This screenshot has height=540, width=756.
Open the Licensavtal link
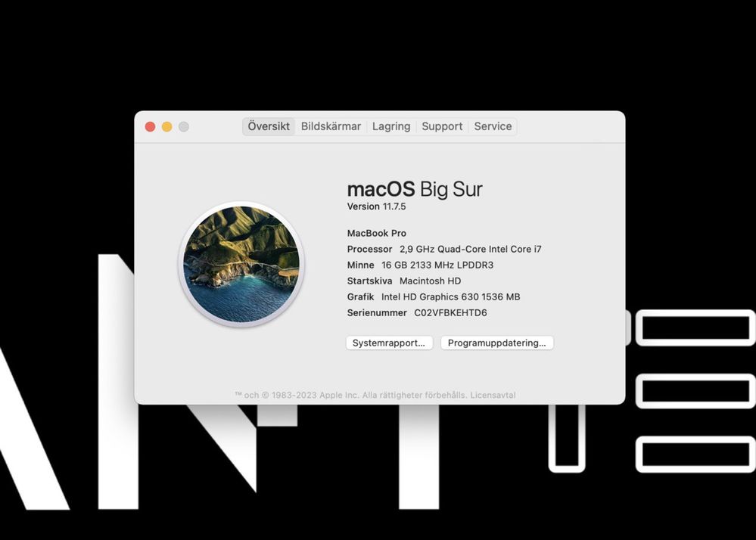coord(493,395)
